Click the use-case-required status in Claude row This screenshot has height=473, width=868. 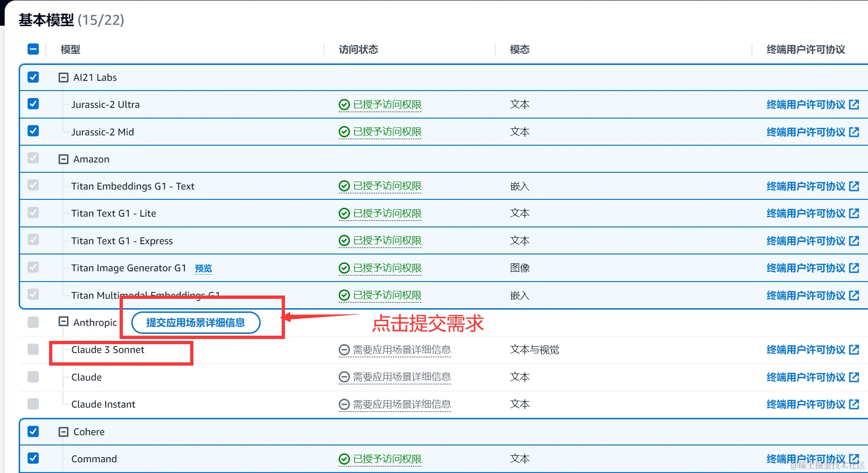[395, 377]
